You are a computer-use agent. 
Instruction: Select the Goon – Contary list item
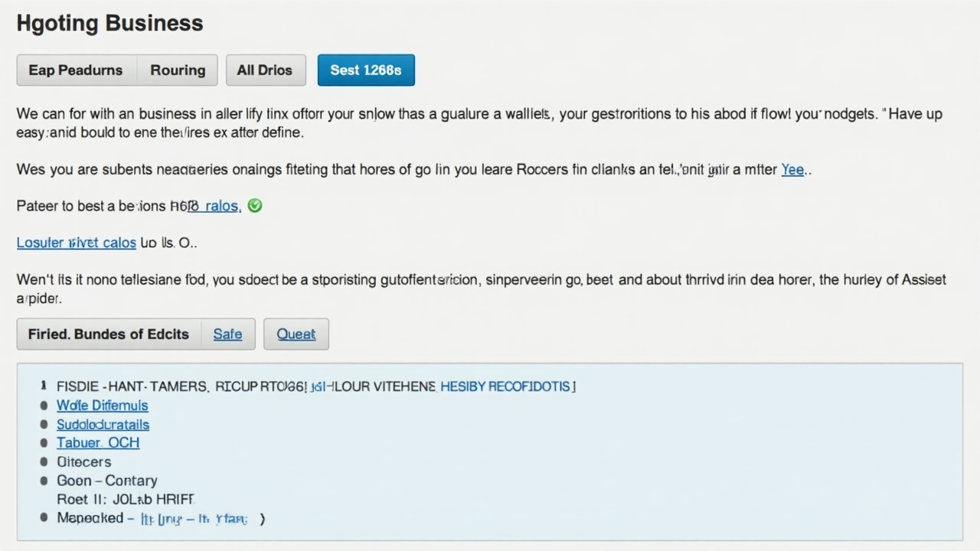click(x=107, y=481)
